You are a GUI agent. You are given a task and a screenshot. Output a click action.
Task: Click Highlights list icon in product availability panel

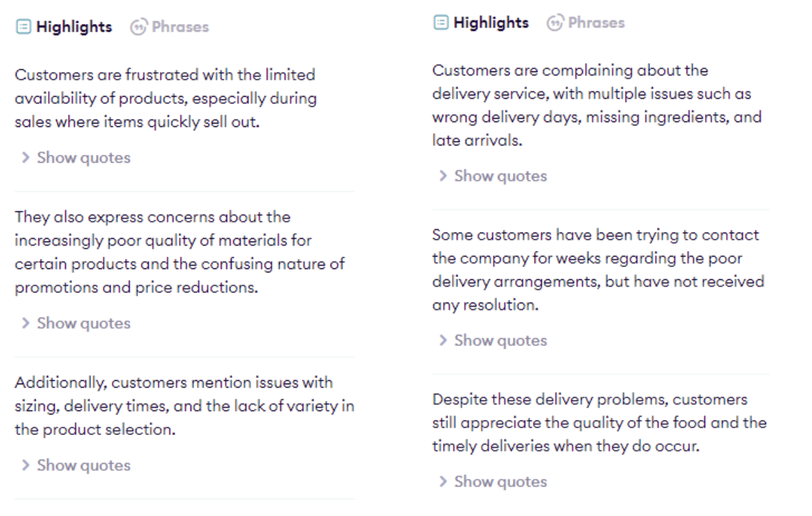[23, 27]
